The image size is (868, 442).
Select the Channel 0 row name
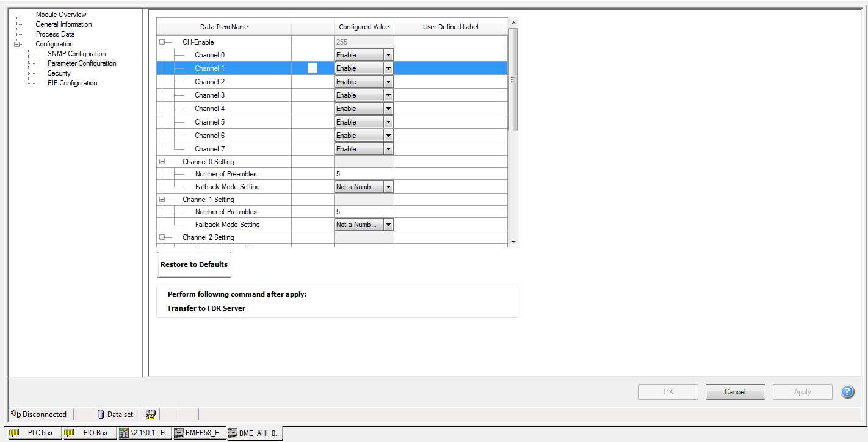[x=209, y=55]
